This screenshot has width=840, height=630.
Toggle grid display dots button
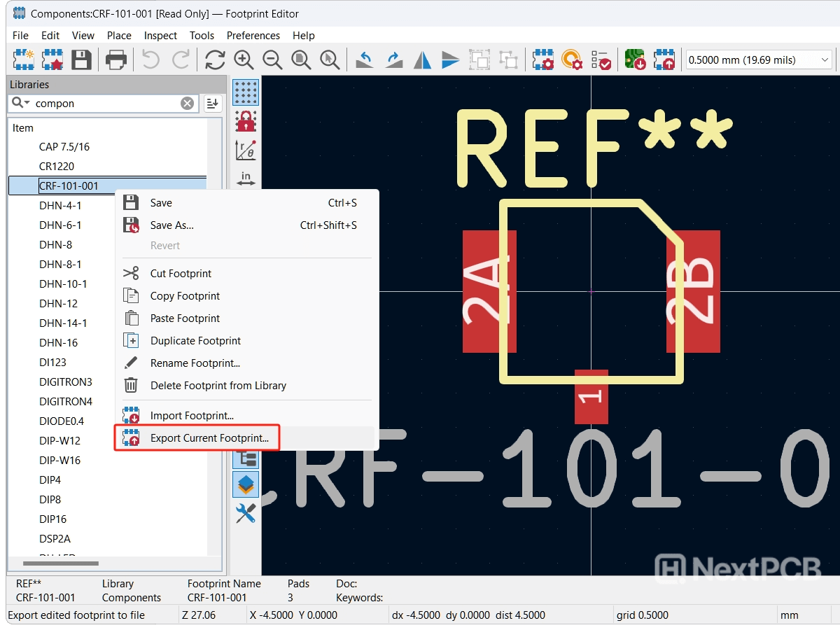tap(246, 92)
